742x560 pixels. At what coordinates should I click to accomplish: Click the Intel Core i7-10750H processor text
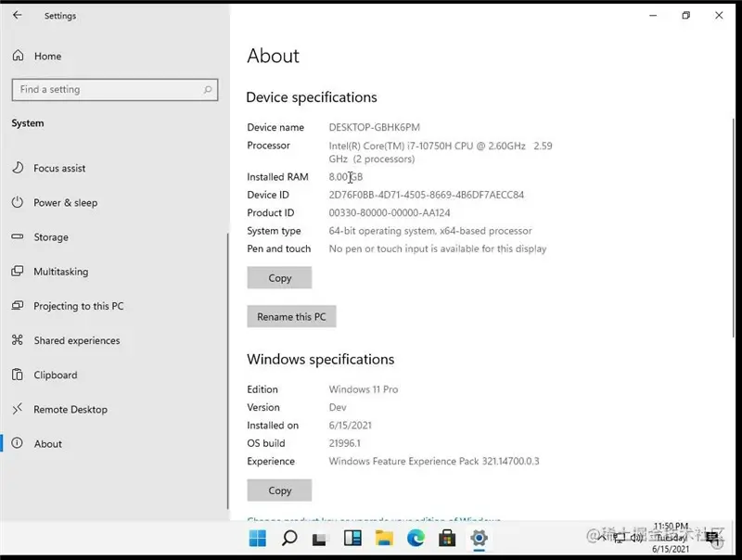[441, 152]
